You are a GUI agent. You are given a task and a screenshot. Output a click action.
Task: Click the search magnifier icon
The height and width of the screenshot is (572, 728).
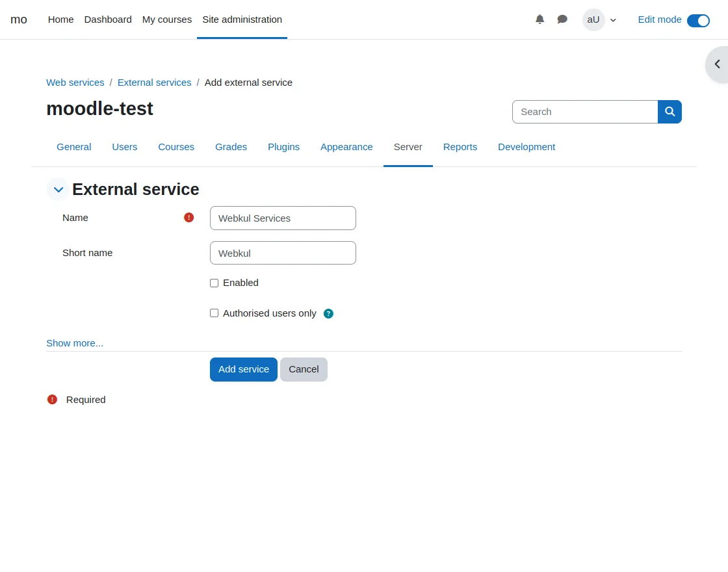pos(669,111)
